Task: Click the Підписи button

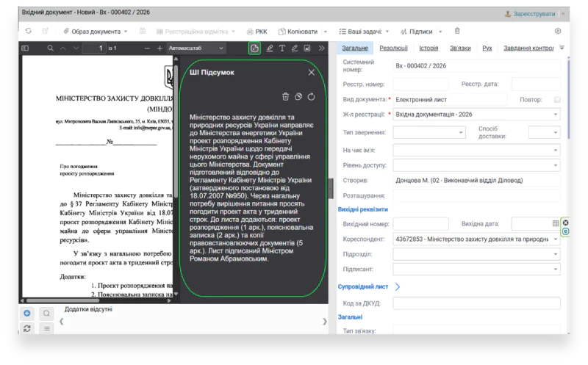Action: click(416, 32)
